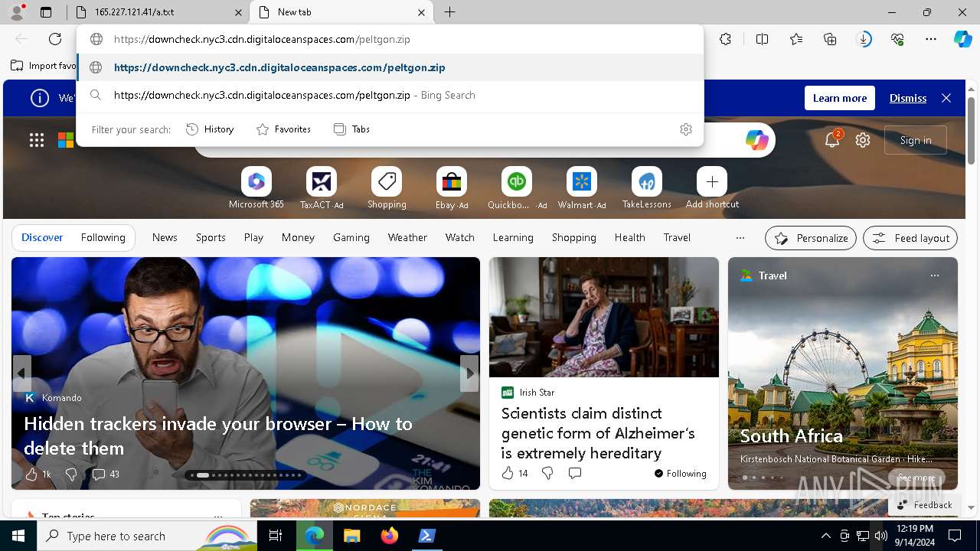Open Firefox from the taskbar
Screen dimensions: 980x551
pyautogui.click(x=390, y=536)
